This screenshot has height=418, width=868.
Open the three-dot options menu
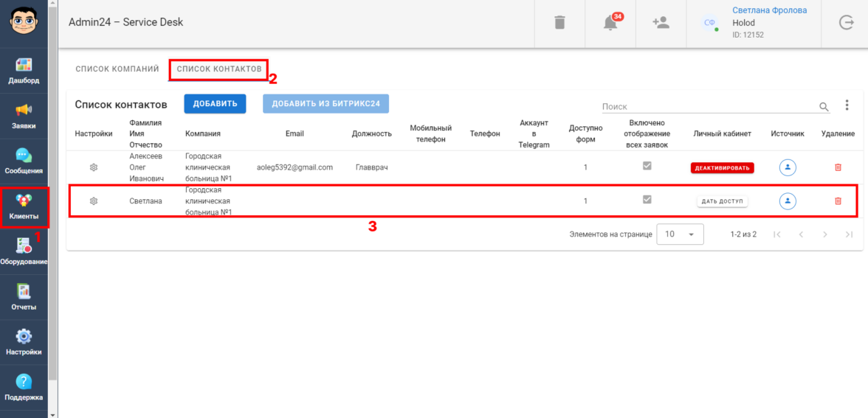tap(847, 105)
